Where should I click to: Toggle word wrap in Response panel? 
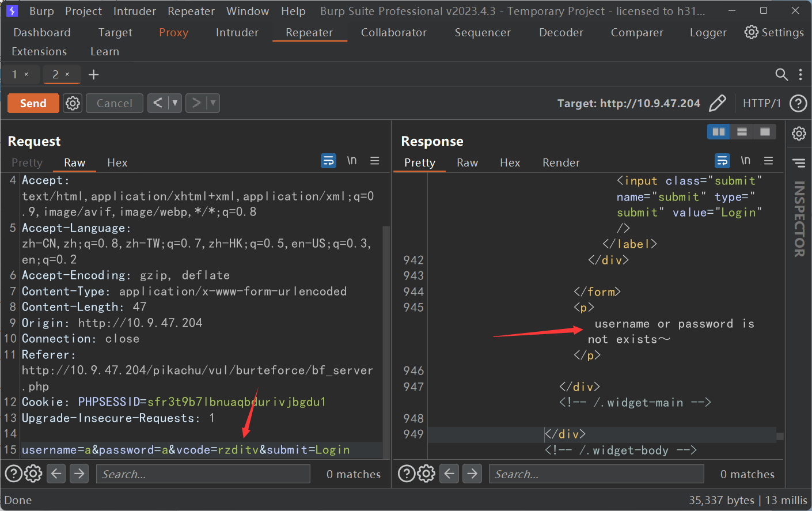pos(722,160)
